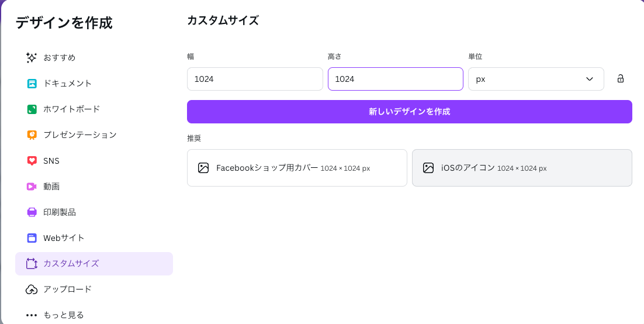Viewport: 644px width, 324px height.
Task: Click the 動画 video camera icon
Action: pos(32,186)
